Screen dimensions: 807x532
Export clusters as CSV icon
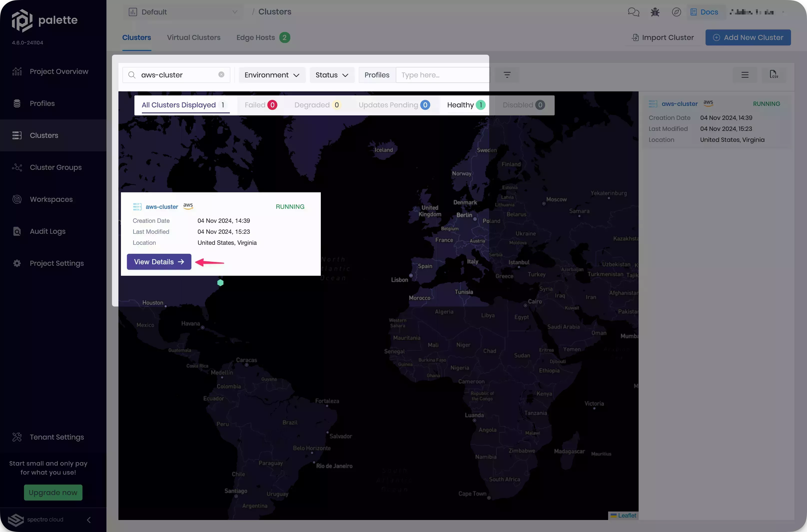tap(774, 75)
